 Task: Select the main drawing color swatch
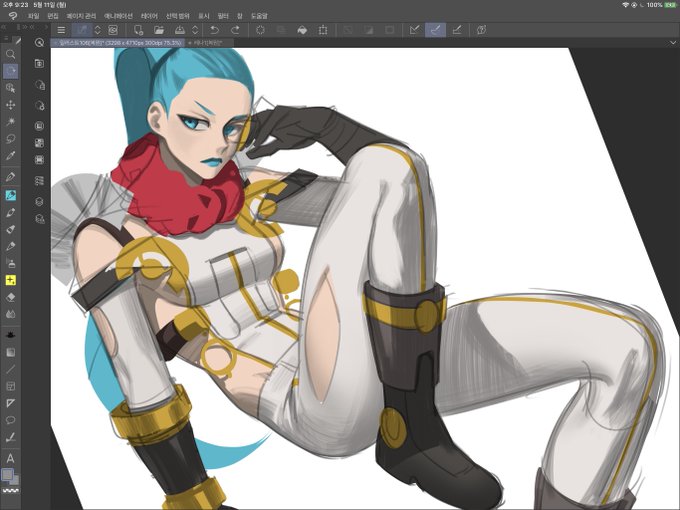coord(7,474)
